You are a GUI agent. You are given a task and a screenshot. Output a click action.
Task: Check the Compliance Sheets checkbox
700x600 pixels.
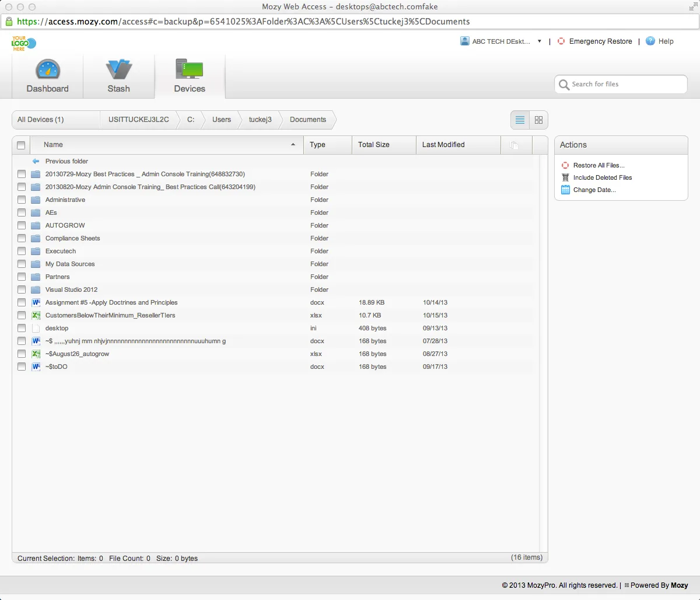click(22, 238)
